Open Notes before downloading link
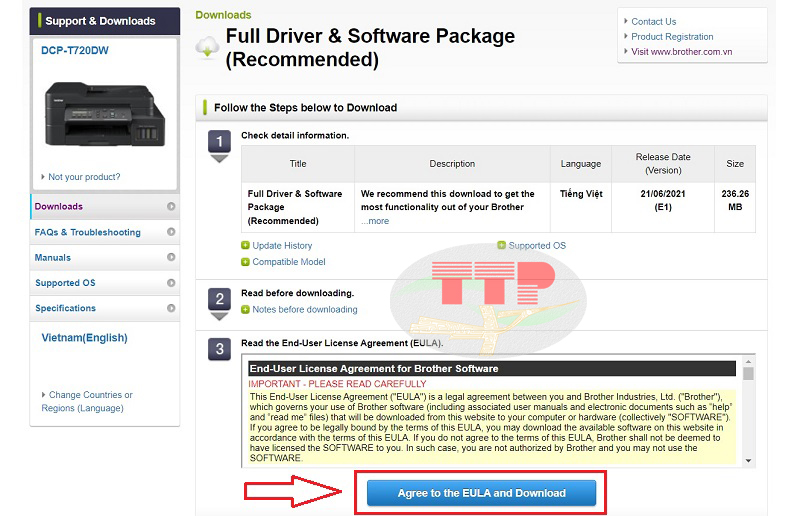 [305, 309]
